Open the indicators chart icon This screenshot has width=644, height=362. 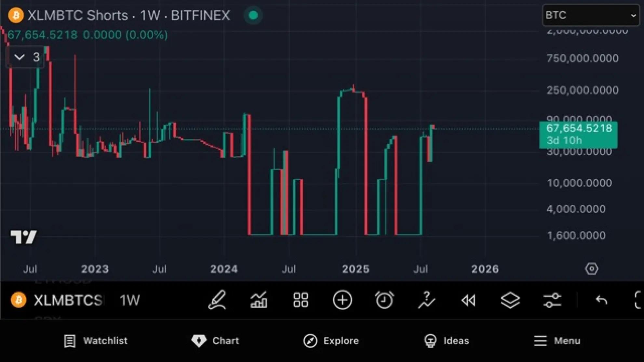[x=259, y=300]
